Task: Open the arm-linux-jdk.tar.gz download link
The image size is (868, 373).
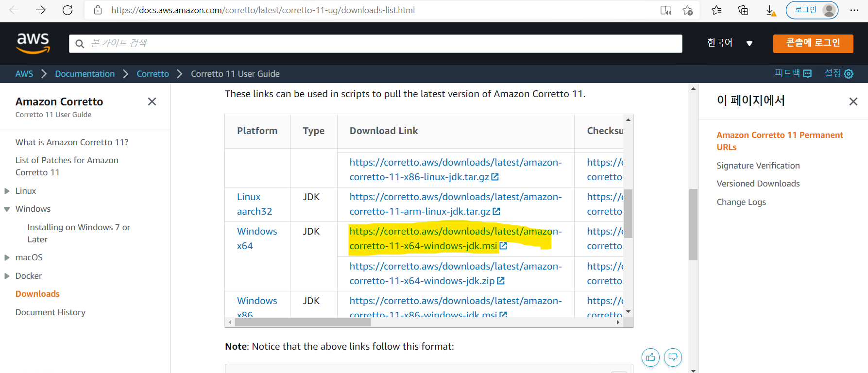Action: coord(456,204)
